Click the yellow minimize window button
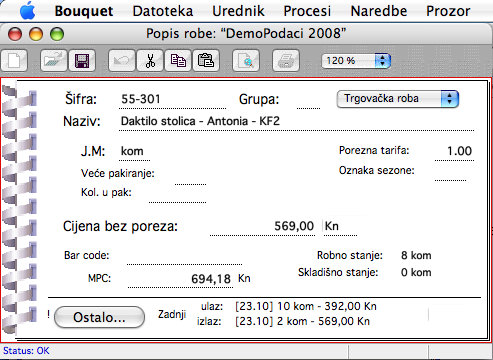This screenshot has height=360, width=493. (x=36, y=34)
